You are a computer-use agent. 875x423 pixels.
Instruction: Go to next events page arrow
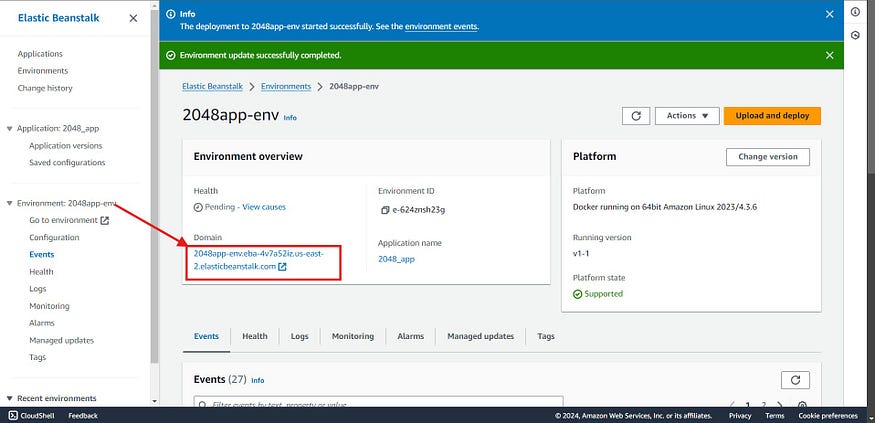pyautogui.click(x=780, y=405)
